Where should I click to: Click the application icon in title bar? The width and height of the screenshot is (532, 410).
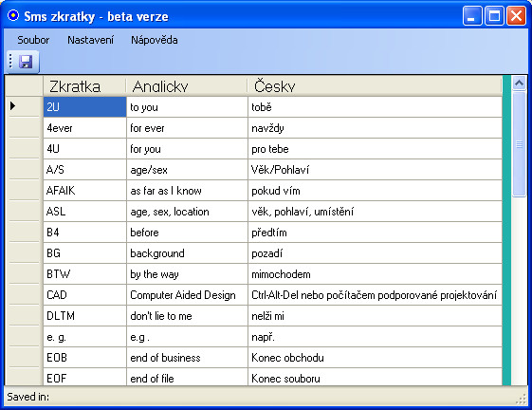click(13, 15)
